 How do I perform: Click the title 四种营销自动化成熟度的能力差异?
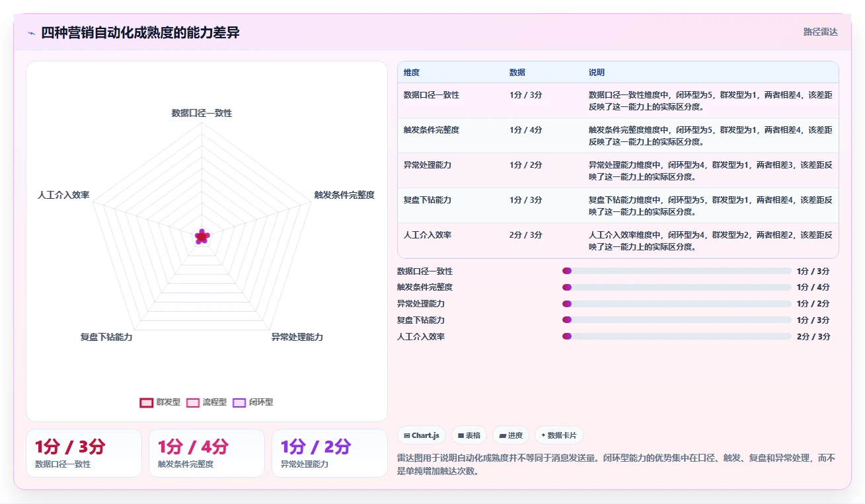140,32
